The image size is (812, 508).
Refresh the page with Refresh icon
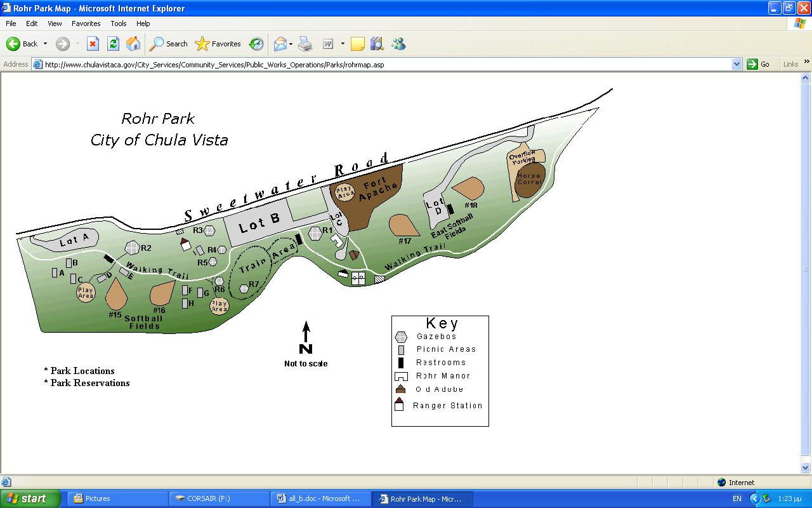(113, 44)
